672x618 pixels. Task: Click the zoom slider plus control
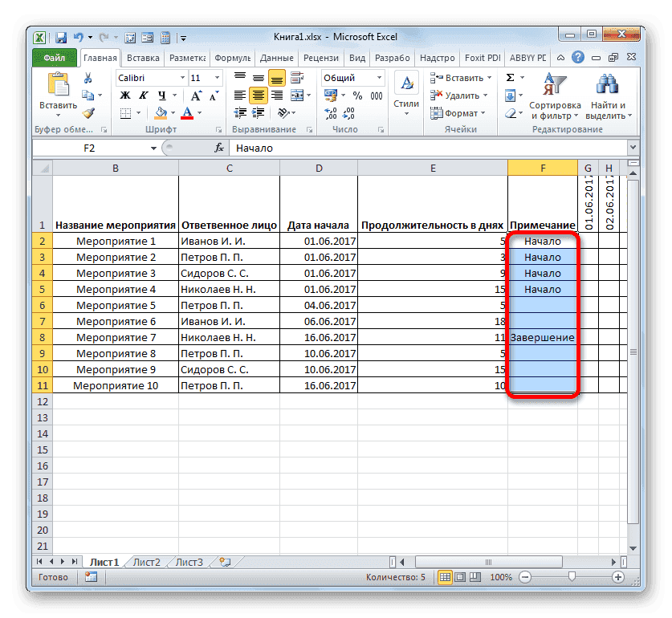[617, 576]
